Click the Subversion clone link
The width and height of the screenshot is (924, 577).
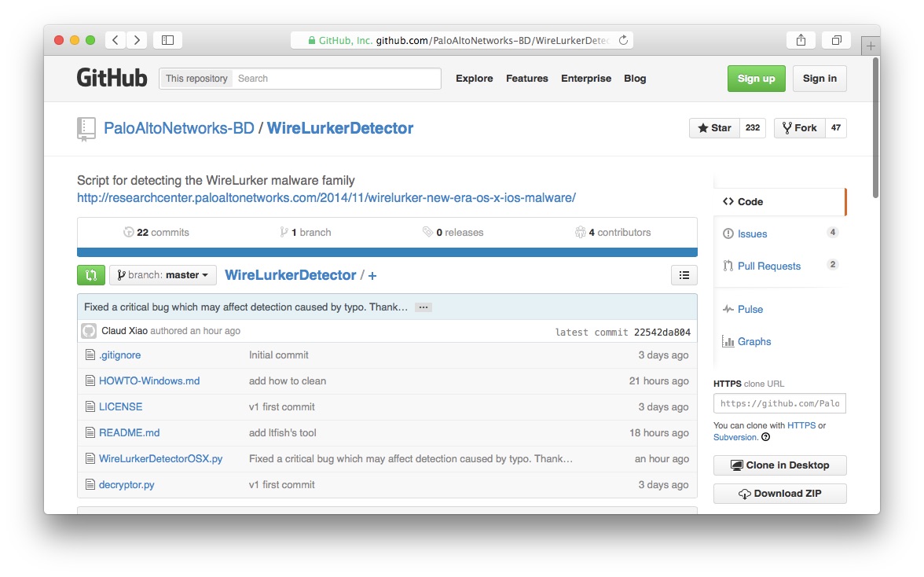735,437
